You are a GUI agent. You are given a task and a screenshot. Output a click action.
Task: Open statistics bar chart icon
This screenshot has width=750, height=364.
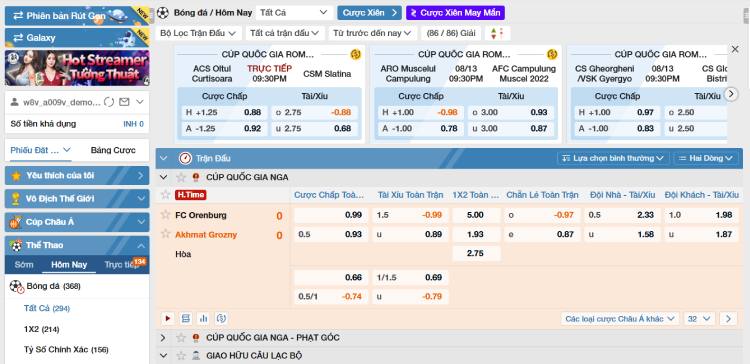[x=203, y=318]
